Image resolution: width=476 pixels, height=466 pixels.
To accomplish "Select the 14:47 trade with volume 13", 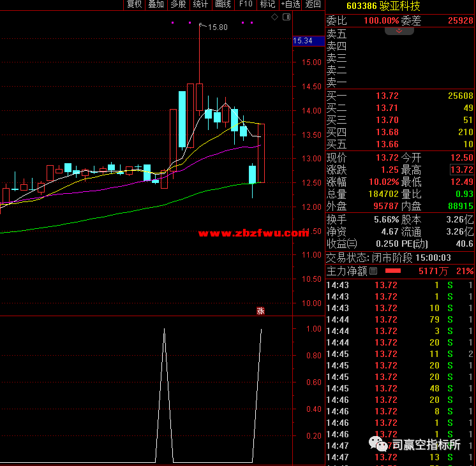I will [x=399, y=457].
